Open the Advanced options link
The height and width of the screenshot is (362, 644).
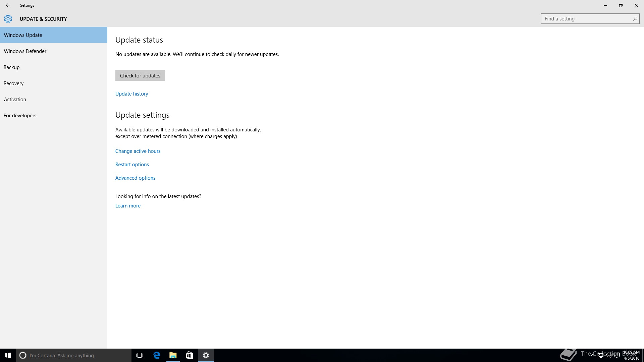point(136,178)
